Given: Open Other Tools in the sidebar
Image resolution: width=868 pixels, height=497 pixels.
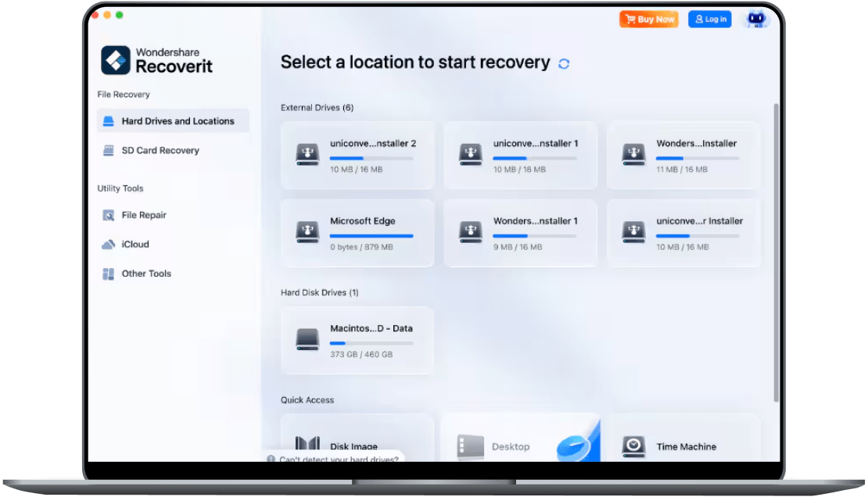Looking at the screenshot, I should (173, 274).
